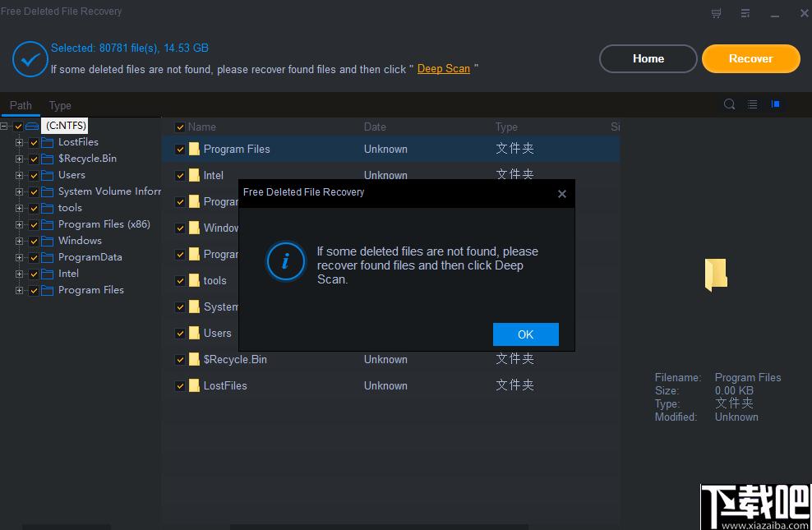Screen dimensions: 812x530
Task: Sort by the Name column header
Action: (202, 127)
